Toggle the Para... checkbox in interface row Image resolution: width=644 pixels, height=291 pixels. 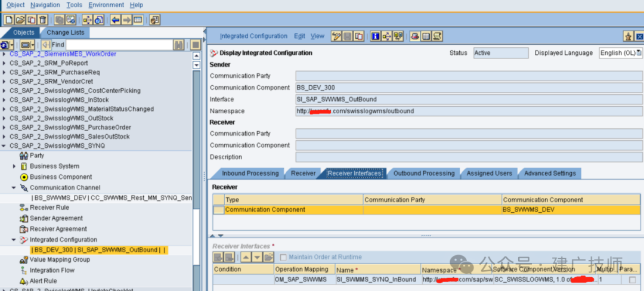pyautogui.click(x=632, y=280)
